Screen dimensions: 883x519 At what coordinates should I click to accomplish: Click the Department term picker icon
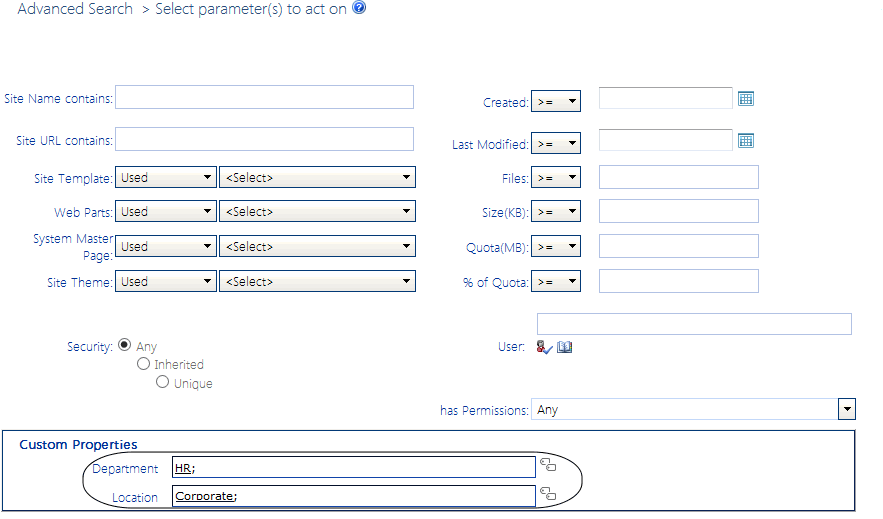click(548, 465)
